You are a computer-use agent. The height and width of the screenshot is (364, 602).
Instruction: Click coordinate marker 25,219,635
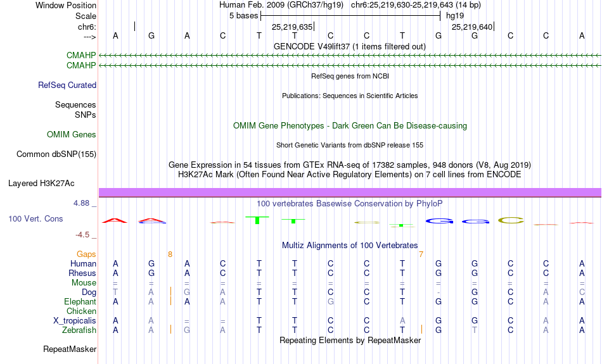[291, 27]
